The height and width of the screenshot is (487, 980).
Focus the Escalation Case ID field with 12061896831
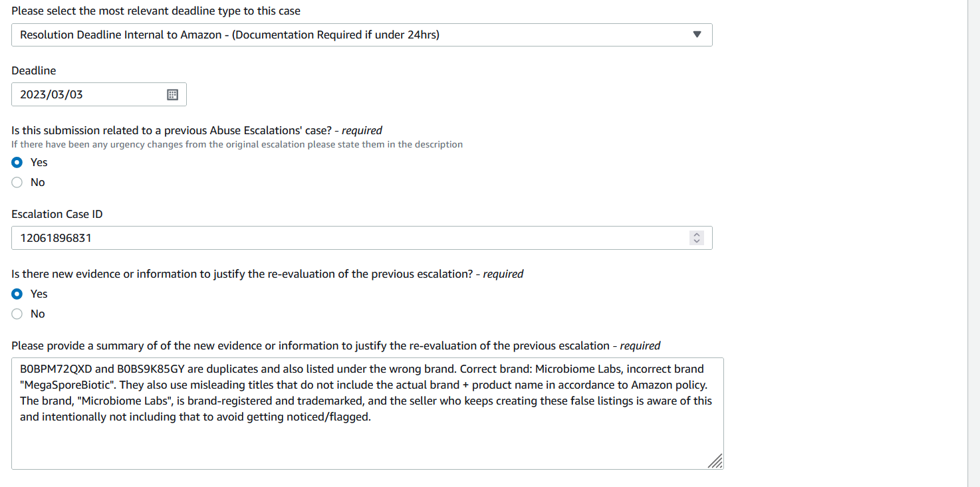[x=362, y=238]
